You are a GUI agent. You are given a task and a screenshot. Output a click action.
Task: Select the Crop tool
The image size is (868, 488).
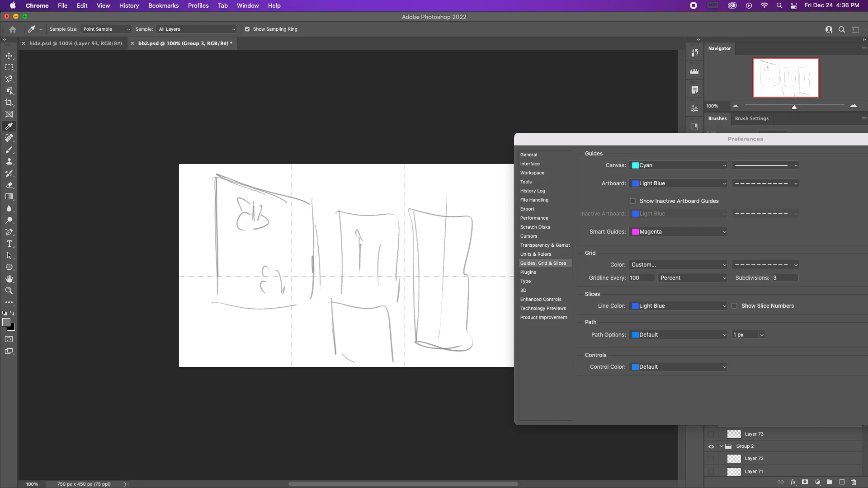coord(9,103)
